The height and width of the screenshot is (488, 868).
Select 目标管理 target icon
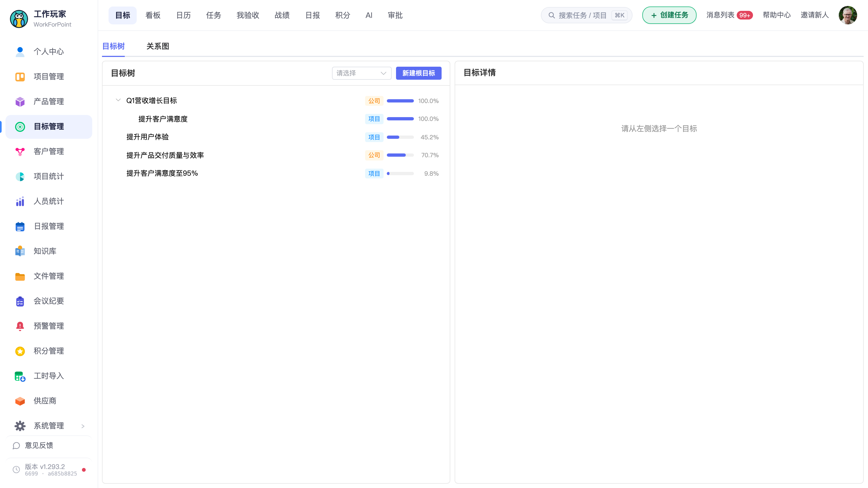(20, 127)
